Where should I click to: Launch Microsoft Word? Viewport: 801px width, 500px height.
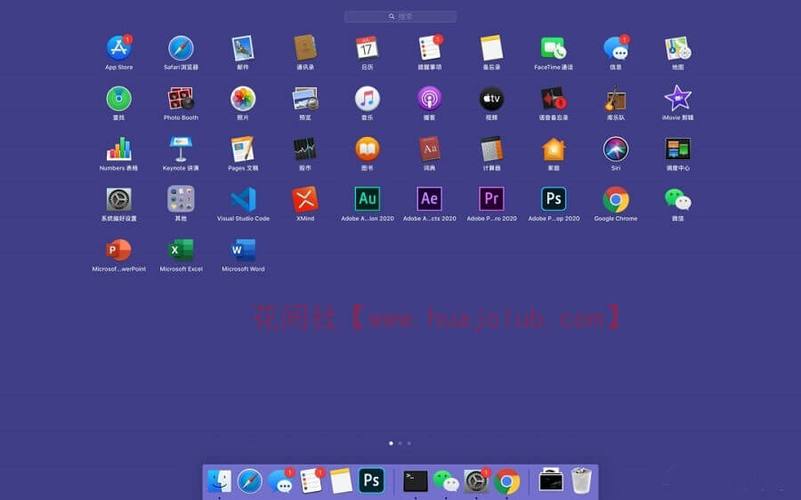pyautogui.click(x=243, y=250)
